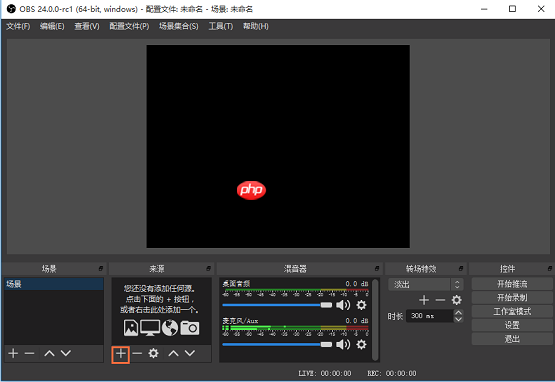
Task: Open the 帮助(H) menu
Action: pos(256,27)
